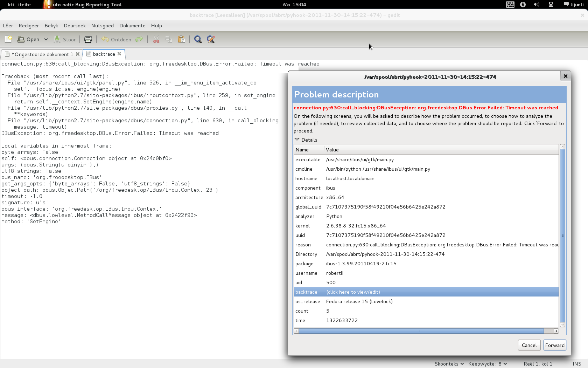Select the package ibus row
The height and width of the screenshot is (368, 588).
click(x=426, y=264)
